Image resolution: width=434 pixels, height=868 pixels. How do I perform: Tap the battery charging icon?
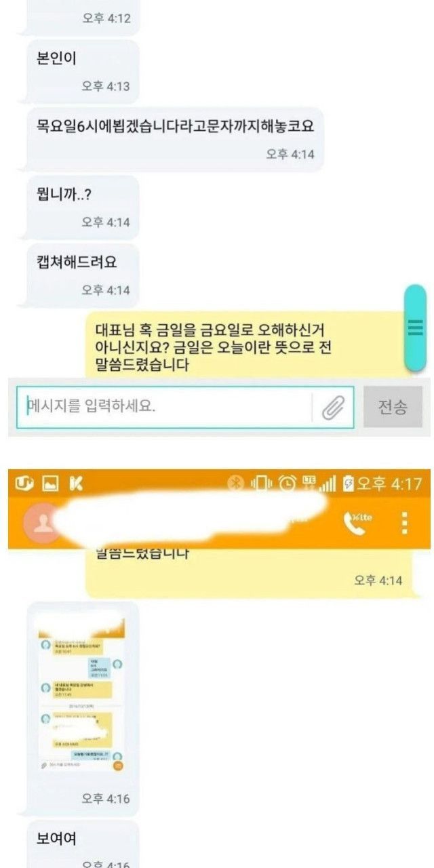point(348,484)
